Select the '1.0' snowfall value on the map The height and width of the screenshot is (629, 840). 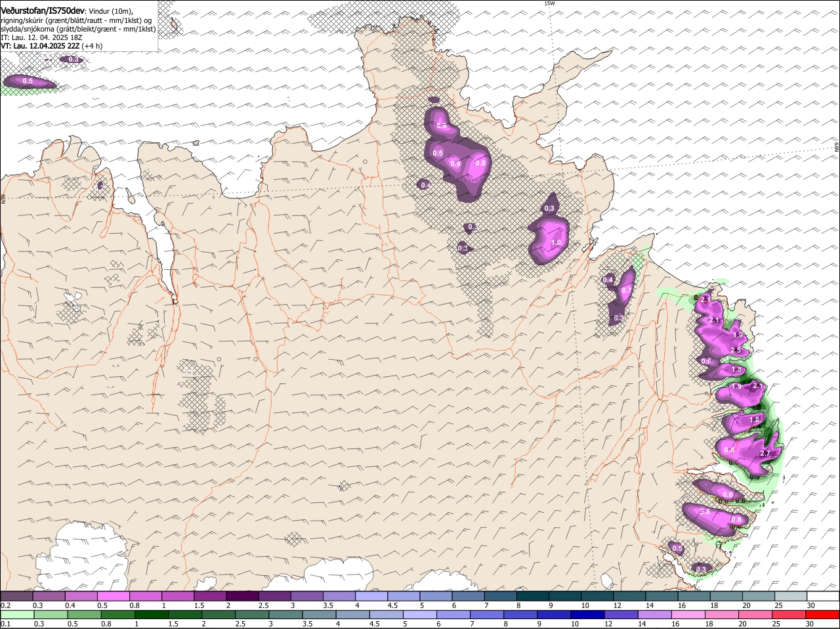coord(556,243)
